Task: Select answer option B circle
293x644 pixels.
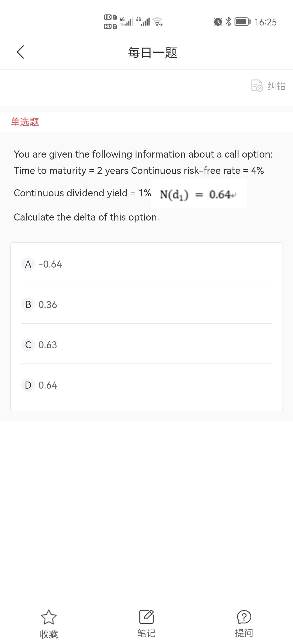Action: [x=28, y=304]
